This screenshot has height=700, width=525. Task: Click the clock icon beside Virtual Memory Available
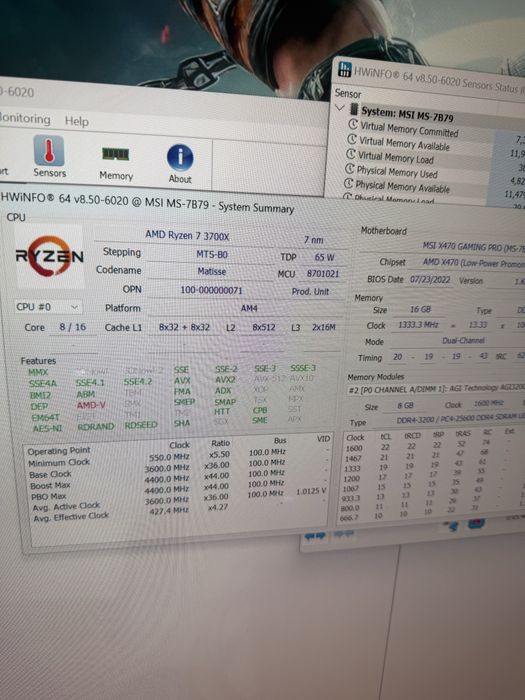(352, 140)
